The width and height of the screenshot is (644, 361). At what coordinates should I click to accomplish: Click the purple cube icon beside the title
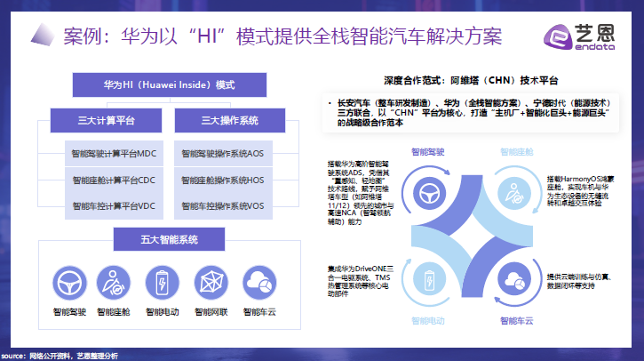click(x=43, y=35)
